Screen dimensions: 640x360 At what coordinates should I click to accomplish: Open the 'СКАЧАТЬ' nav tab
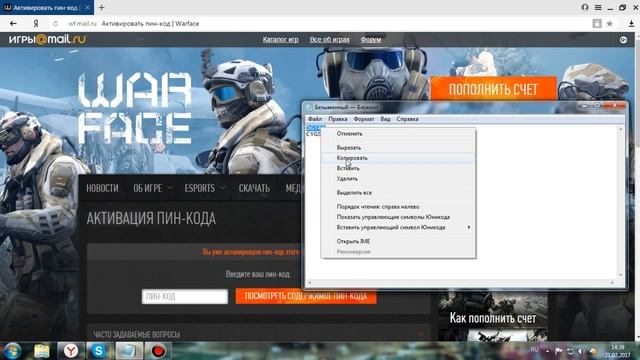(254, 188)
